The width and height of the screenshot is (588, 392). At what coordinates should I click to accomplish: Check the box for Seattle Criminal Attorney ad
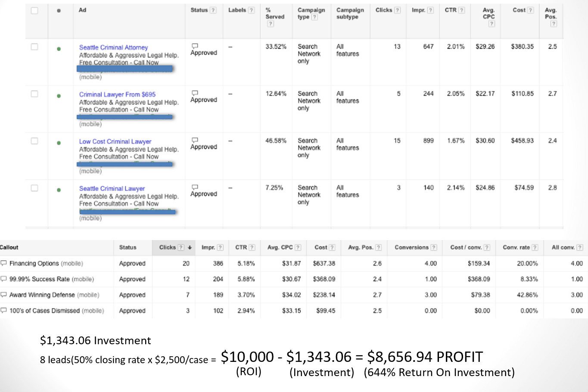coord(34,47)
